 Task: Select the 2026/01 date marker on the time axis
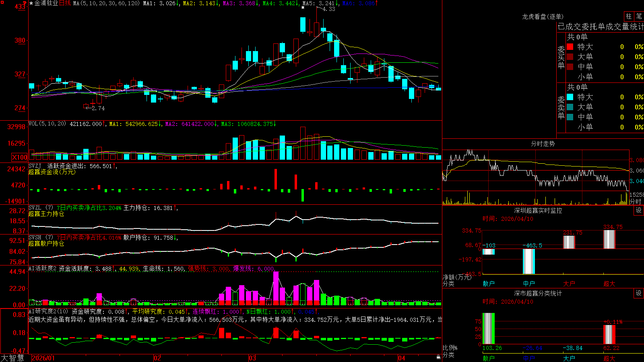43,358
